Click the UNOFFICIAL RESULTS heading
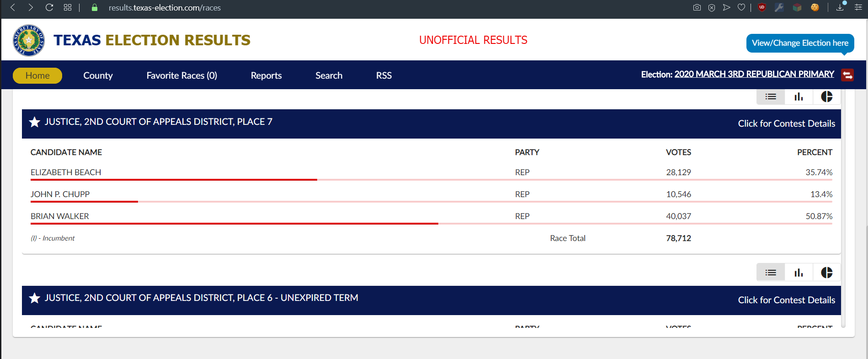The width and height of the screenshot is (868, 359). 473,40
